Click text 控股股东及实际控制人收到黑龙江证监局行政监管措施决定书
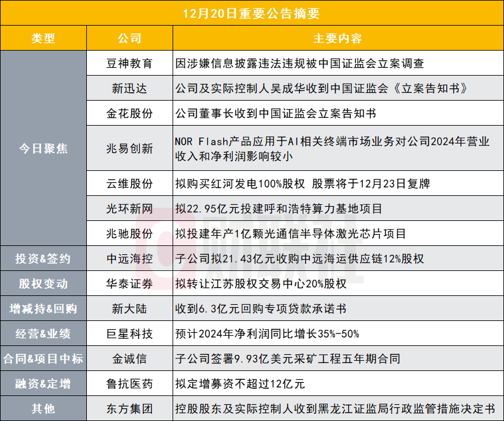Screen dimensions: 504x421 tap(335, 408)
